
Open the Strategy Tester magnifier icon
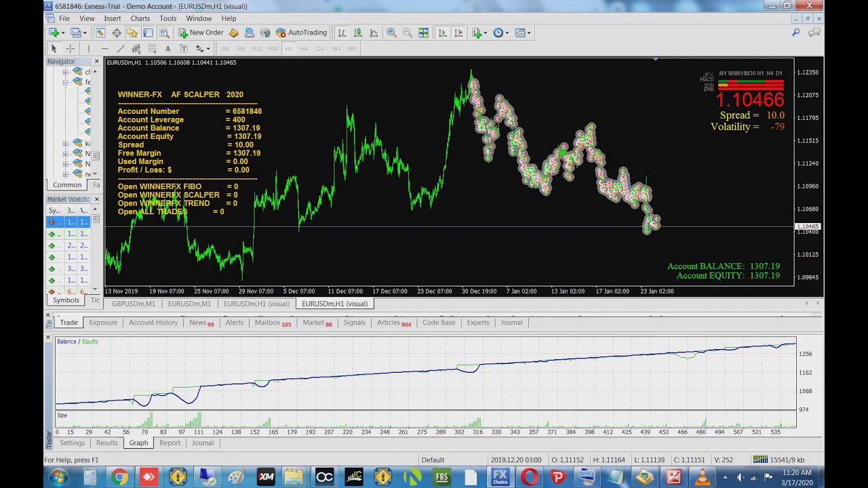click(164, 33)
